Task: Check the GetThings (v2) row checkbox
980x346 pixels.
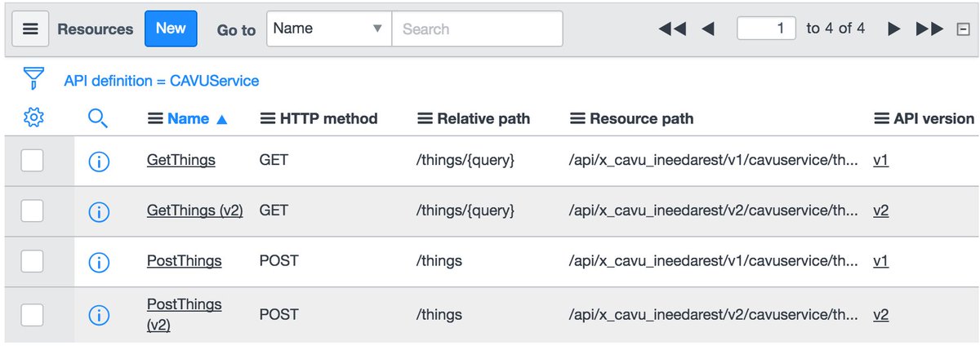Action: [x=32, y=211]
